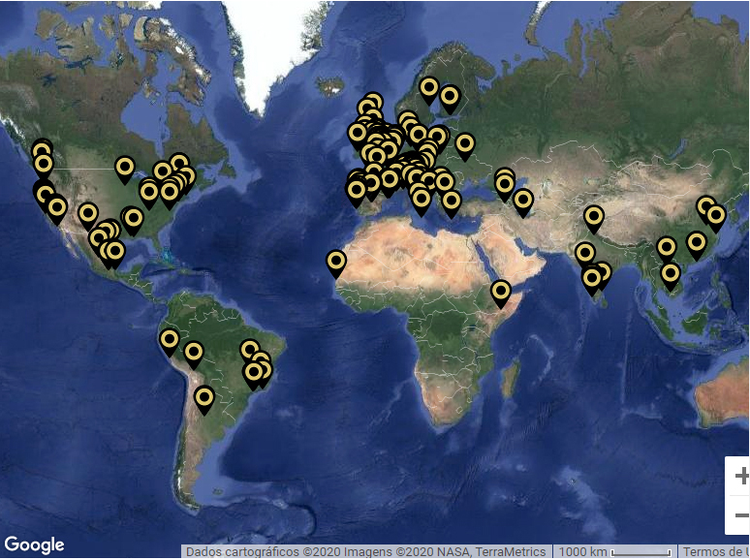Select the marker in northern Argentina
The width and height of the screenshot is (750, 560).
click(204, 400)
